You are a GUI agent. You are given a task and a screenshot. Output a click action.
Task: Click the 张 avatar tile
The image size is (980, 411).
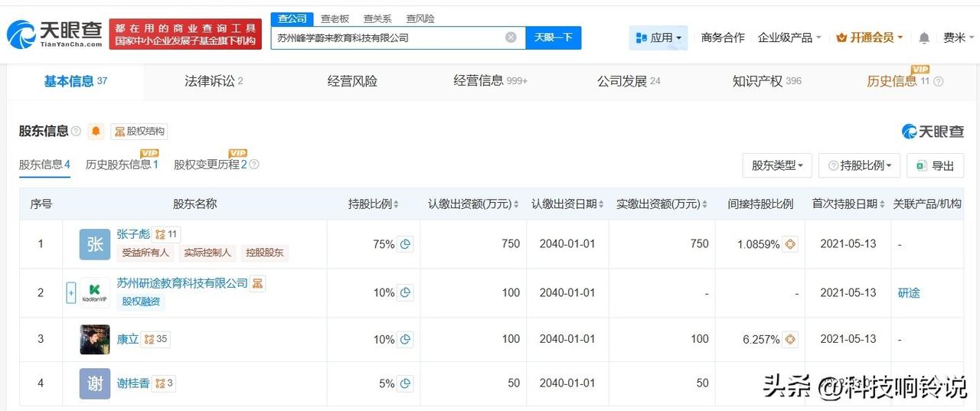tap(95, 244)
